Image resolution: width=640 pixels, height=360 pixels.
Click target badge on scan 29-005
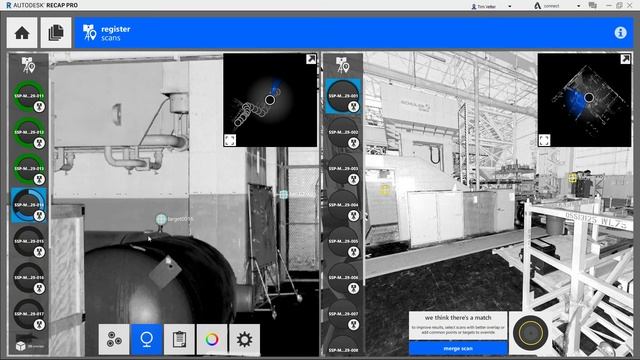coord(353,252)
